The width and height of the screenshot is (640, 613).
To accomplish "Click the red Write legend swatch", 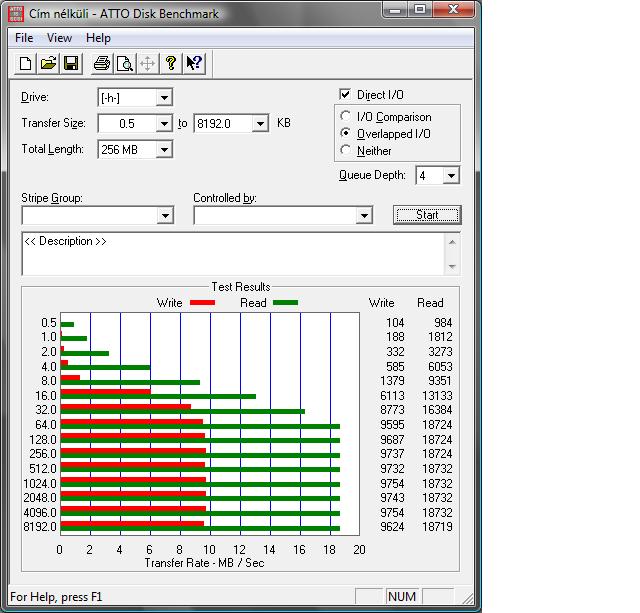I will pyautogui.click(x=202, y=302).
